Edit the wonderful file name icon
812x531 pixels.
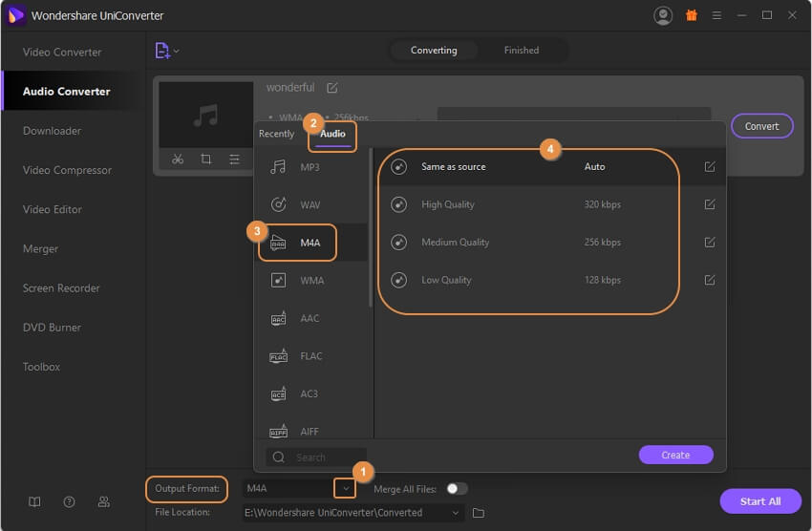pos(331,88)
